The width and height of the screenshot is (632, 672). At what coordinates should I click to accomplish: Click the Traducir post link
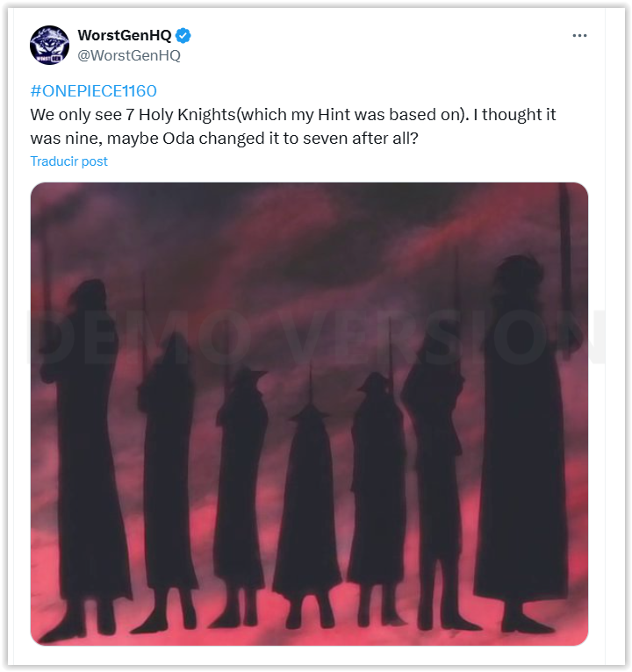click(69, 161)
